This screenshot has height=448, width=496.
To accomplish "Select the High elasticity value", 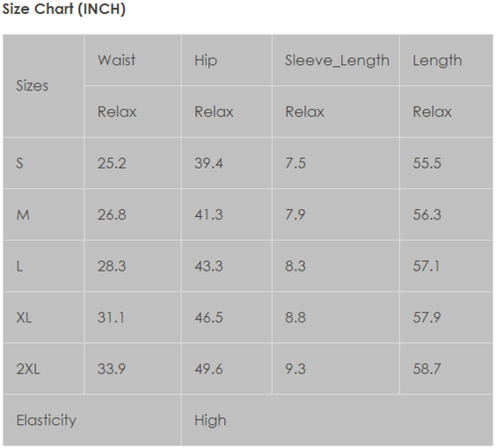I will (x=210, y=420).
